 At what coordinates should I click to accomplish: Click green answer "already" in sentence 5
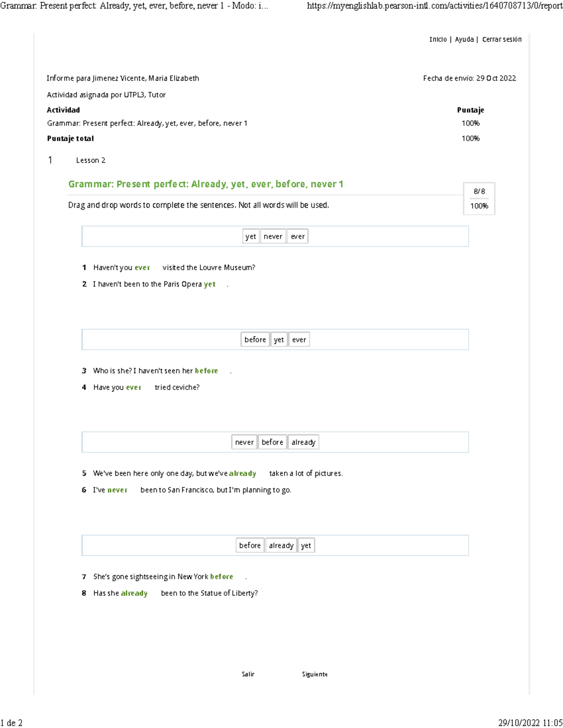point(243,473)
